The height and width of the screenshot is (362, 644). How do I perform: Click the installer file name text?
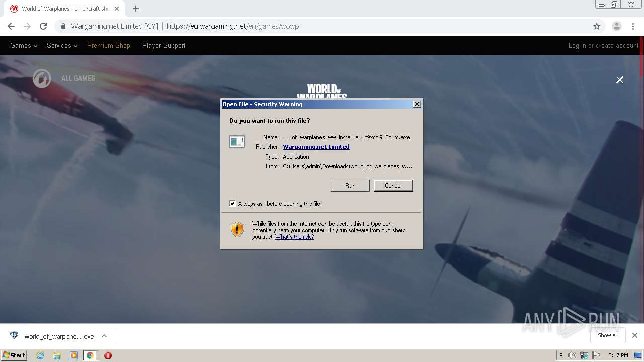pos(346,137)
